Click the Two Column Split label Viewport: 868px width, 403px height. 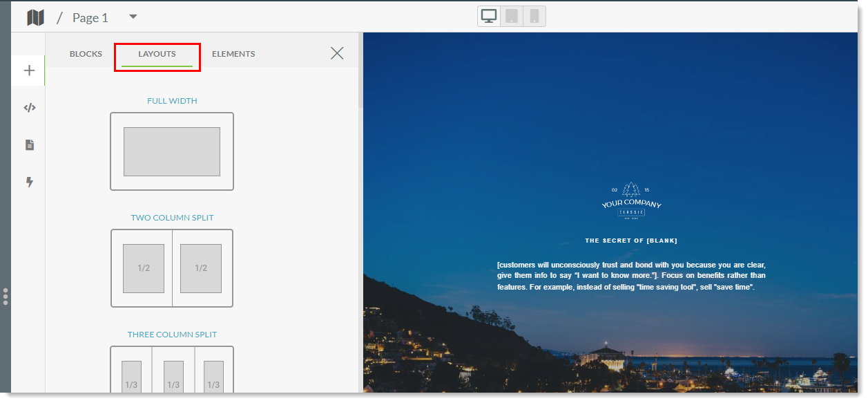click(x=172, y=218)
